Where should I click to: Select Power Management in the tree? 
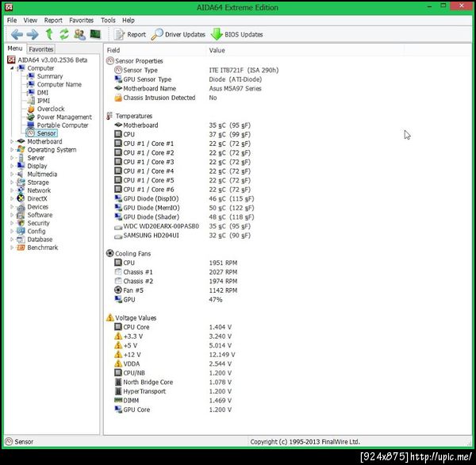pos(64,117)
